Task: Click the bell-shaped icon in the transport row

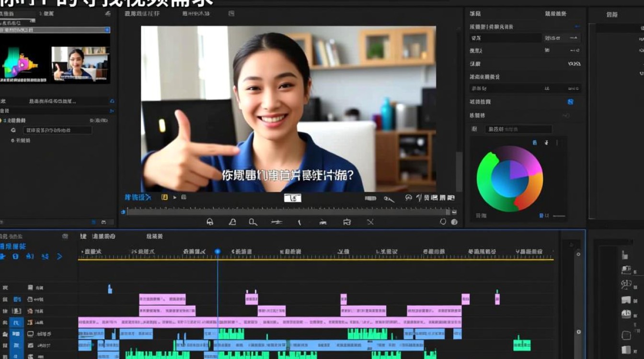Action: [232, 222]
